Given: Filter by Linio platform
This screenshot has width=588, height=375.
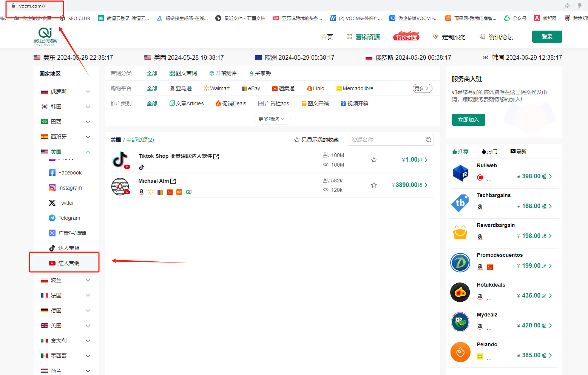Looking at the screenshot, I should [x=315, y=88].
